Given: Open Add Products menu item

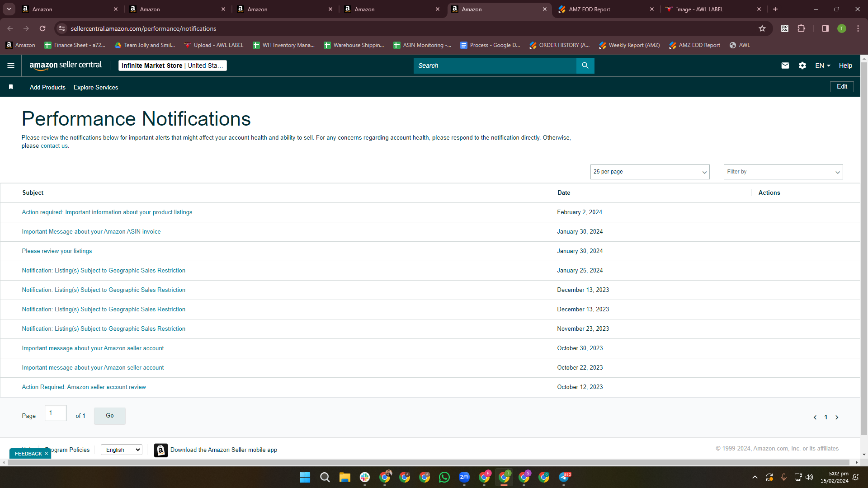Looking at the screenshot, I should [x=47, y=87].
